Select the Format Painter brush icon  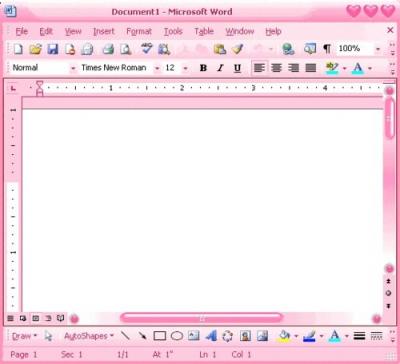coord(238,49)
